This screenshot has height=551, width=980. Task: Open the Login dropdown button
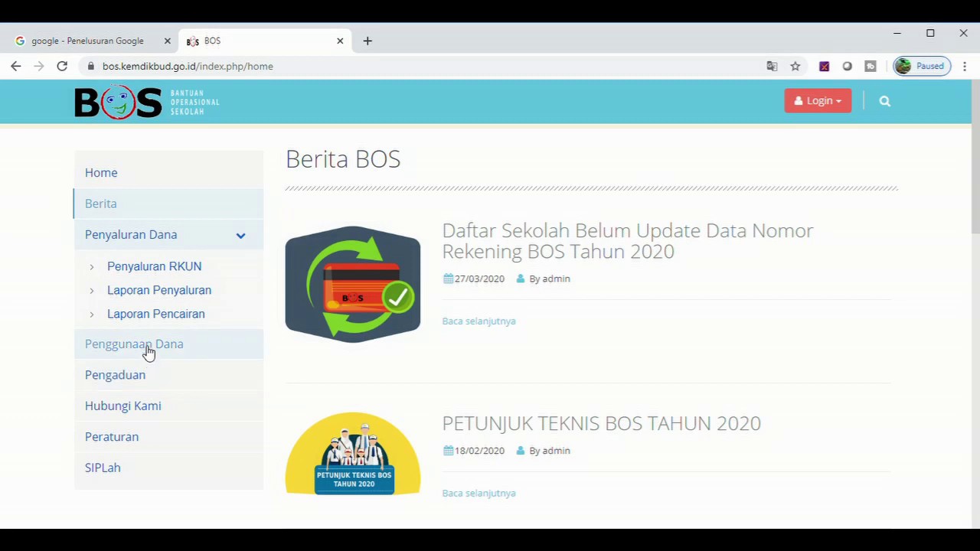coord(818,100)
